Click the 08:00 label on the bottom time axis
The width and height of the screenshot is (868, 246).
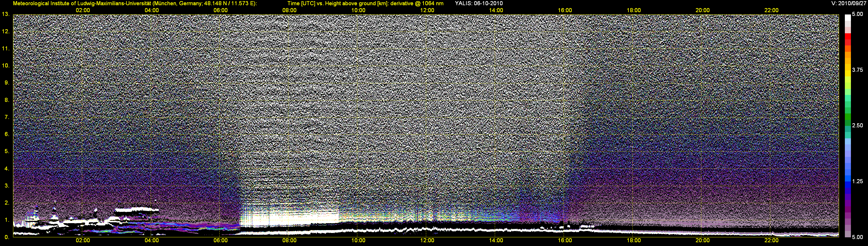tap(289, 241)
